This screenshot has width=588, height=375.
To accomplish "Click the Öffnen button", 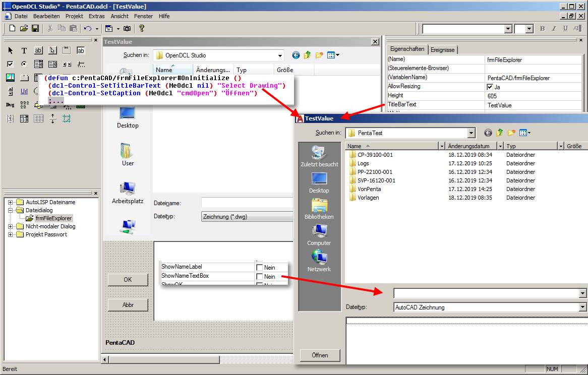I will click(x=320, y=355).
